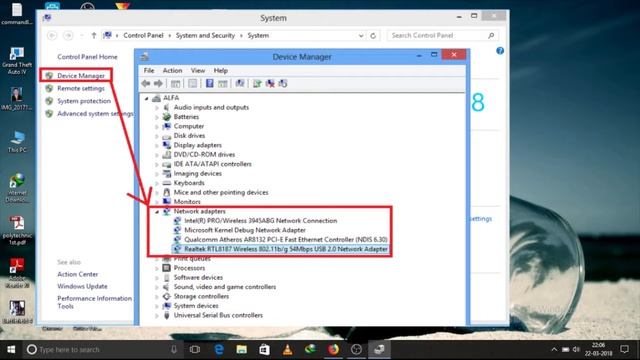
Task: Open Performance Information Tools link
Action: click(x=94, y=302)
